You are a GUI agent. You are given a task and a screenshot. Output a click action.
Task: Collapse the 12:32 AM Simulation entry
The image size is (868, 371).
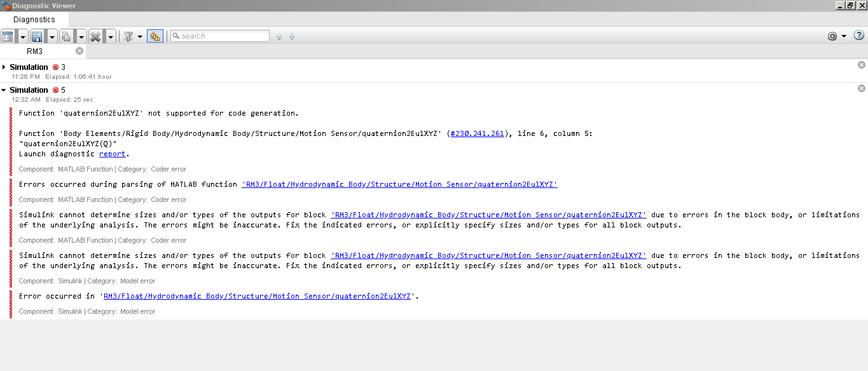4,90
